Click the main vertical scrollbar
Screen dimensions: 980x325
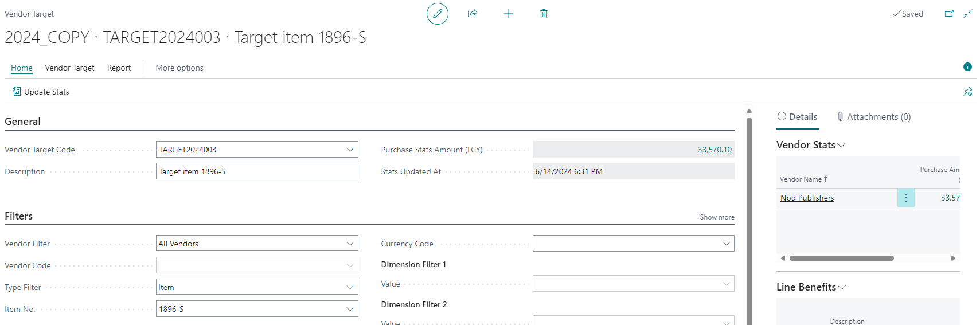[749, 221]
